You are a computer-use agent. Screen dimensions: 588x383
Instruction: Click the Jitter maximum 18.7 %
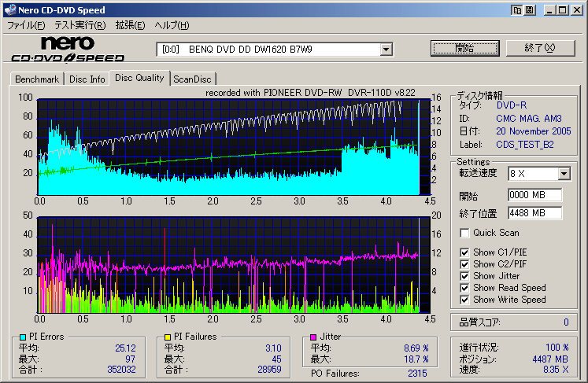tap(416, 359)
